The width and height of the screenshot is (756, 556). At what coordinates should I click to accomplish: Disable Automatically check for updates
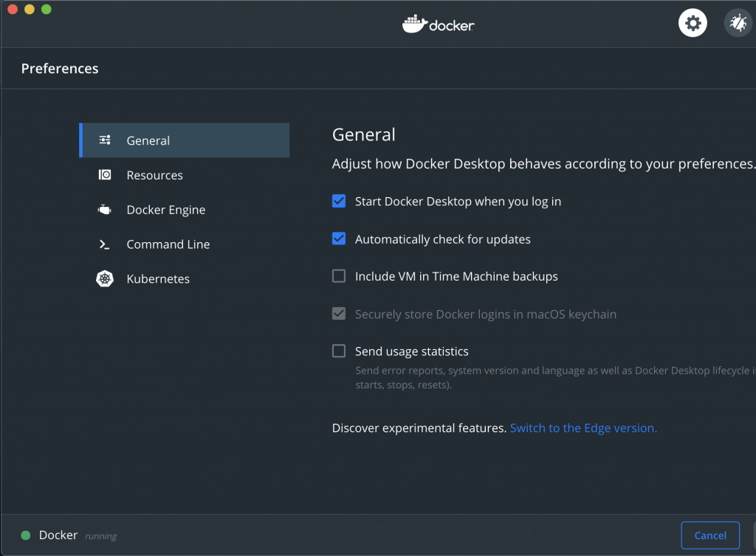pos(339,238)
